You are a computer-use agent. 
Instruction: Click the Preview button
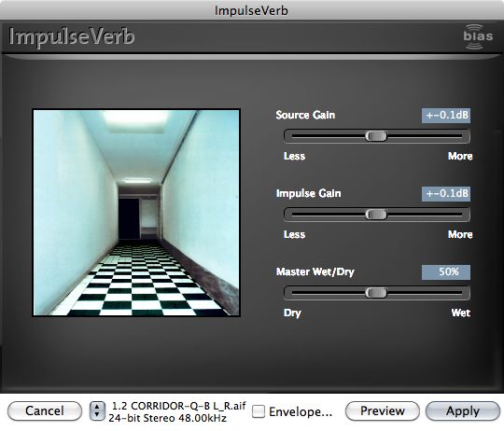tap(383, 411)
